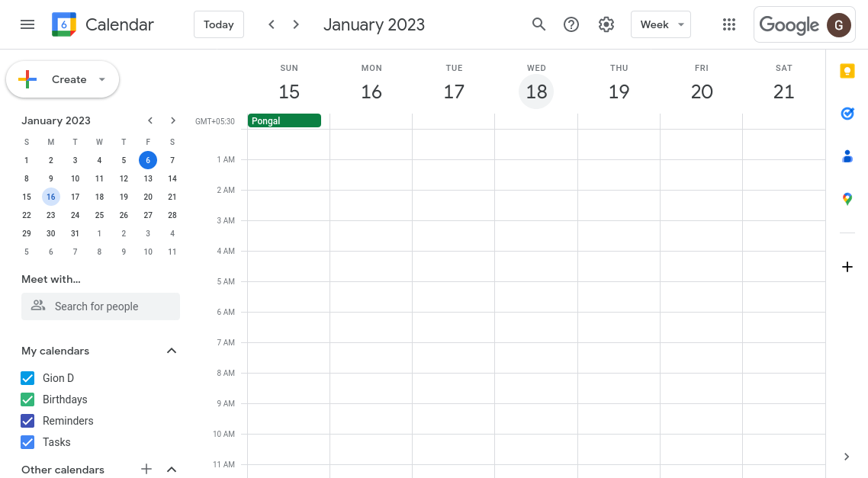Open the Settings gear menu
This screenshot has width=868, height=478.
[606, 24]
